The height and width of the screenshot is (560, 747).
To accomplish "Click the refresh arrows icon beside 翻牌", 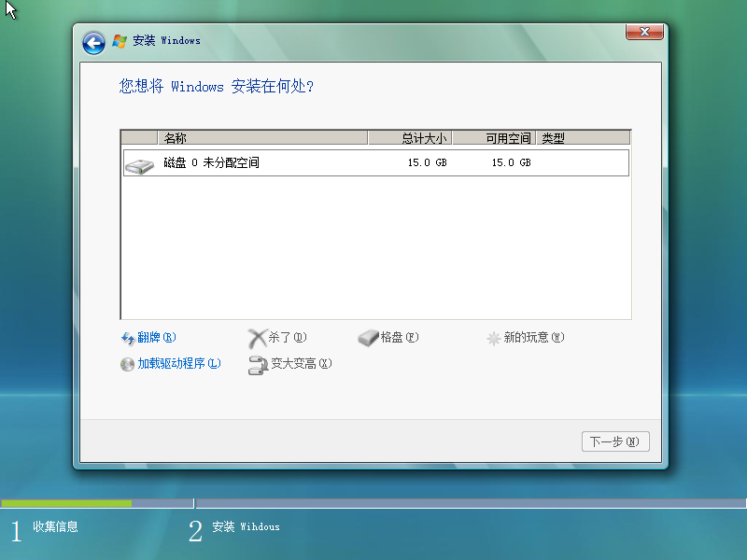I will (x=128, y=338).
